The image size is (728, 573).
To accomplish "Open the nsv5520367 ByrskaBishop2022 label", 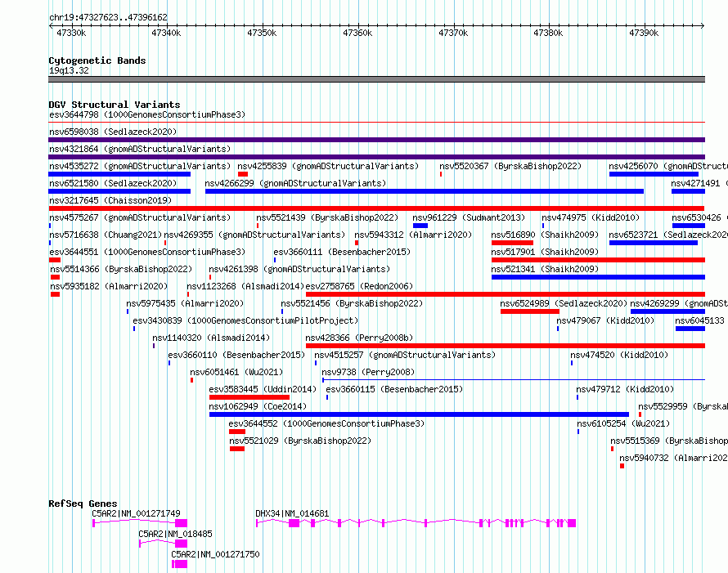I will [x=510, y=166].
